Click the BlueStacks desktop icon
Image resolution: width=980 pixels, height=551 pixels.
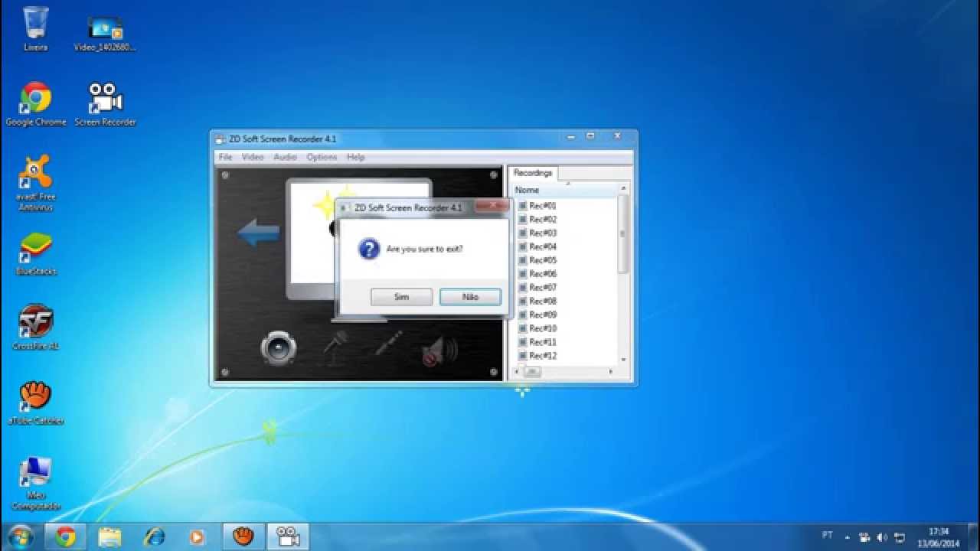tap(35, 253)
